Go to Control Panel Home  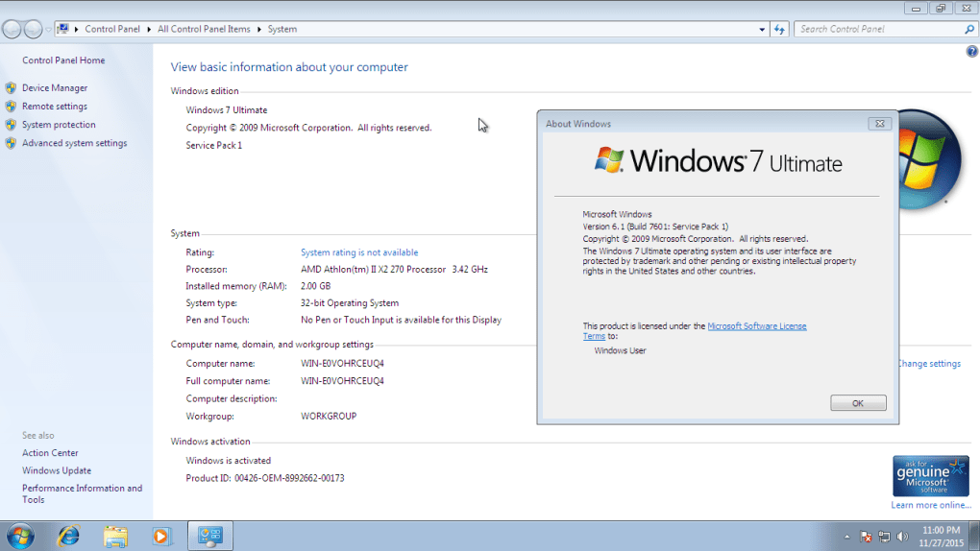(63, 60)
